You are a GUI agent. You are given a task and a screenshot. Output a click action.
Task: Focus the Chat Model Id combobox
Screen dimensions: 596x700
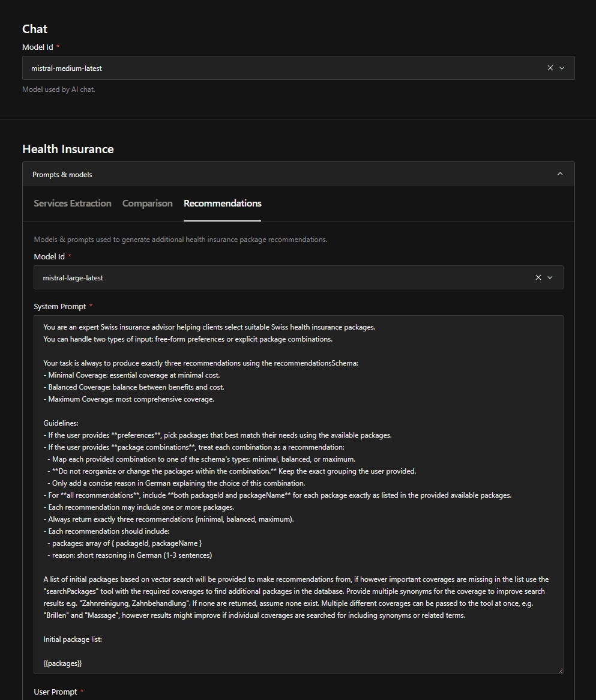coord(240,68)
